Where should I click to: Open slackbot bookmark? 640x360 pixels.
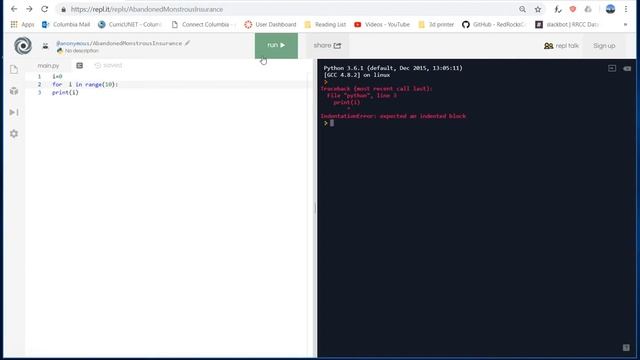pos(567,24)
